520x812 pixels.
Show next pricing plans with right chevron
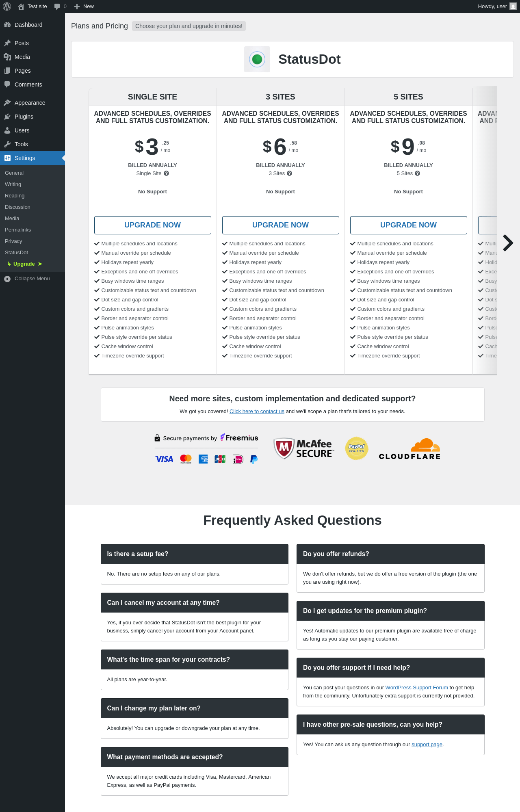click(508, 243)
